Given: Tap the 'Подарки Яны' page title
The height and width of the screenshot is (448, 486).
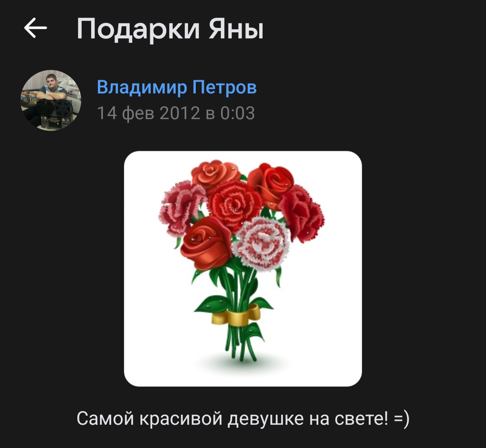Looking at the screenshot, I should (x=170, y=29).
